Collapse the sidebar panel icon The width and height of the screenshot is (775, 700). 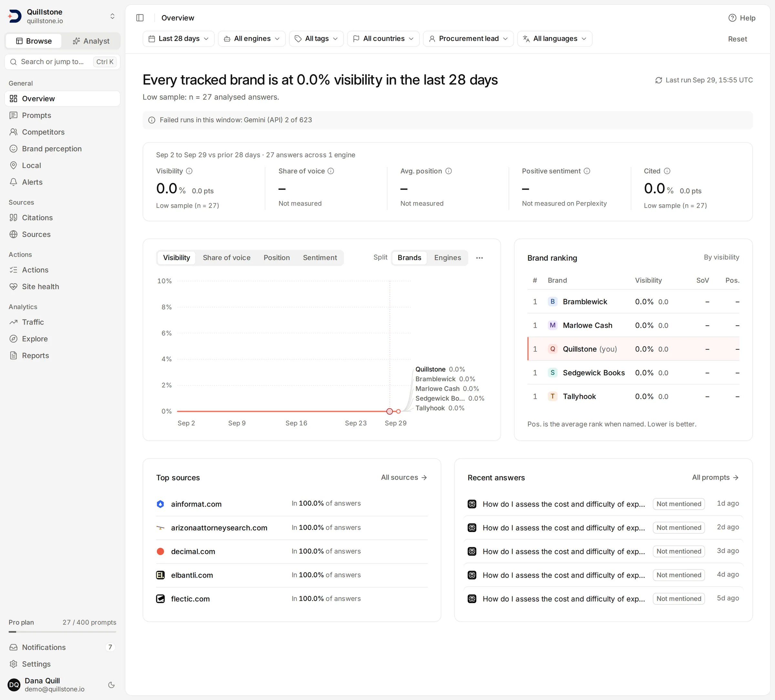pyautogui.click(x=140, y=18)
